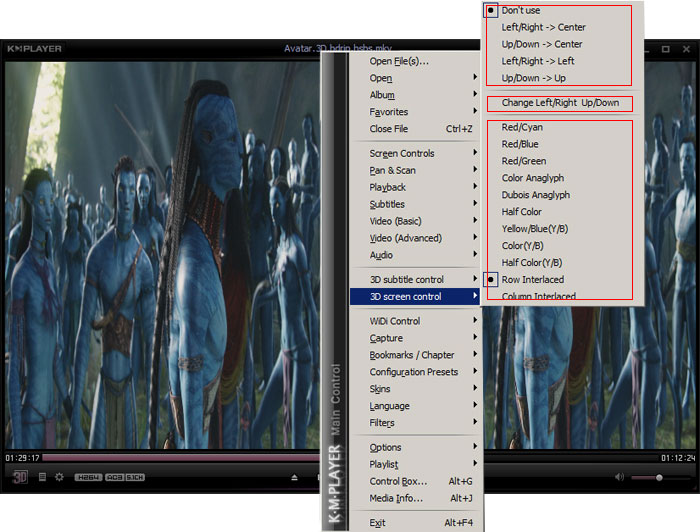This screenshot has width=700, height=532.
Task: Open the Capture submenu
Action: [415, 338]
